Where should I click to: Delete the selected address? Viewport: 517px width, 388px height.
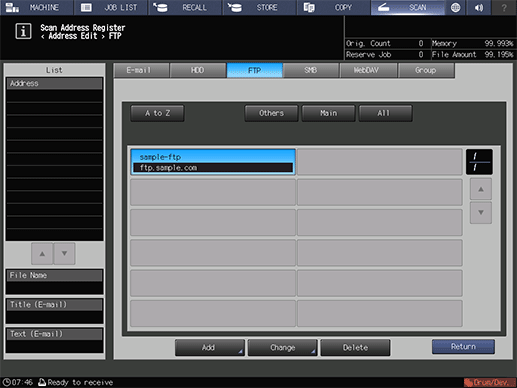[355, 348]
